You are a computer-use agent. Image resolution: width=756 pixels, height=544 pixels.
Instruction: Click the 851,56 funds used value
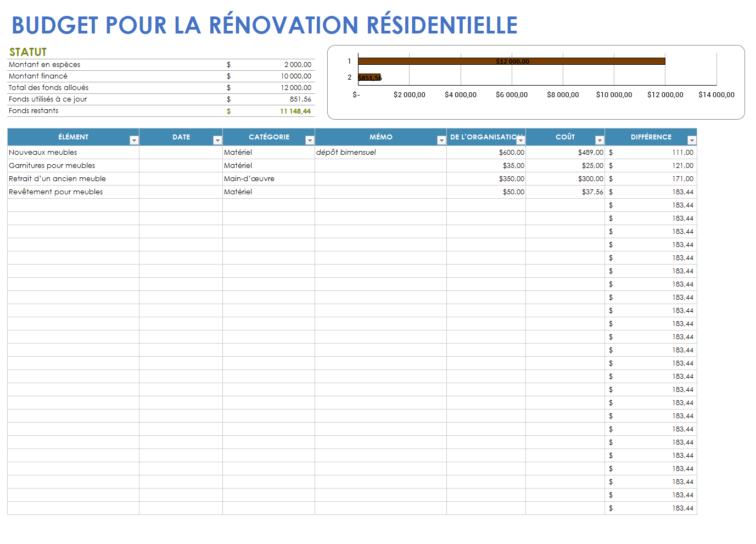coord(300,99)
